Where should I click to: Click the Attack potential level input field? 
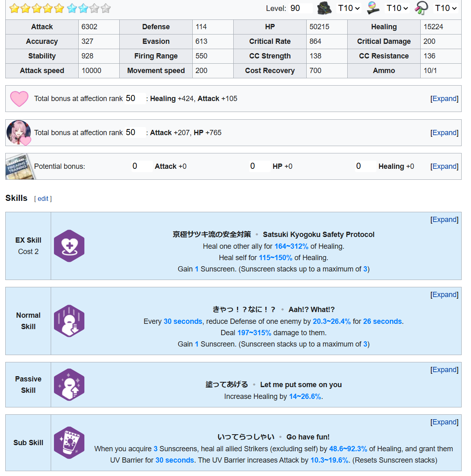tap(142, 166)
